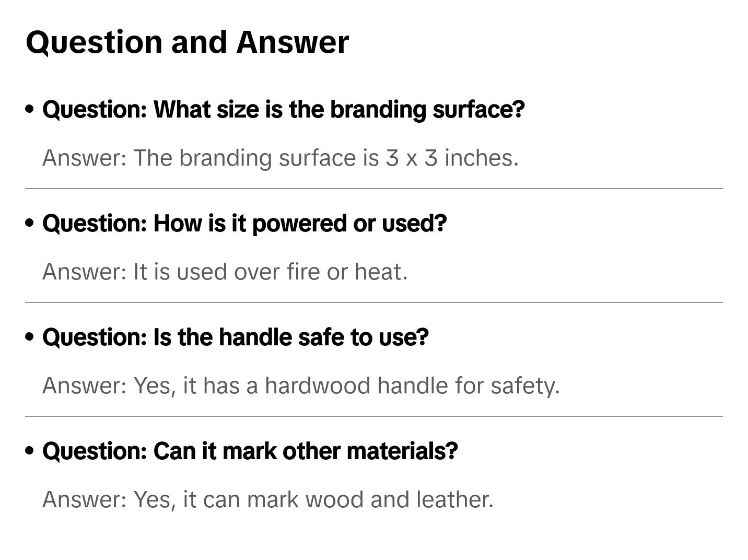Screen dimensions: 748x560
Task: Click the "Answer:" label of the branding surface answer
Action: click(x=85, y=158)
